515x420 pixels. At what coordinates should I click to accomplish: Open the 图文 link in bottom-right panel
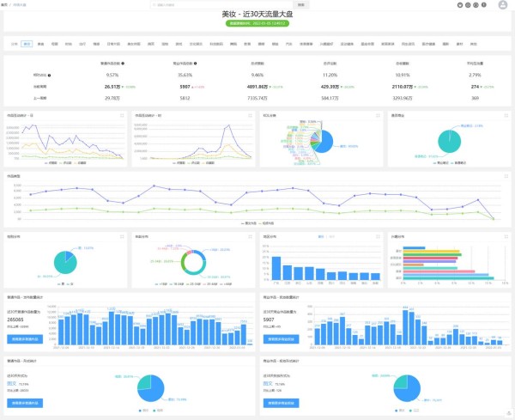click(268, 384)
